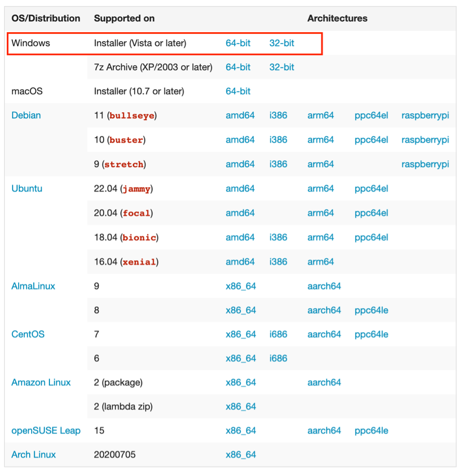
Task: Open the Ubuntu distribution link
Action: (x=27, y=189)
